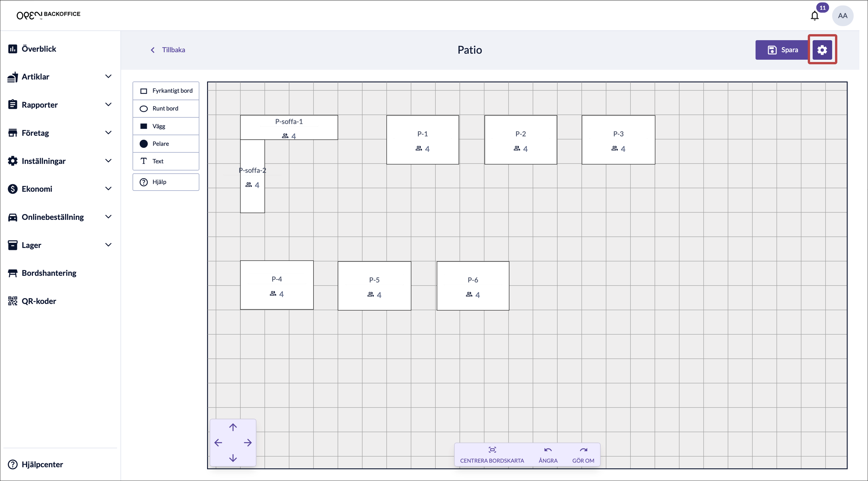Undo last change with Ångra
The height and width of the screenshot is (481, 868).
pyautogui.click(x=548, y=454)
